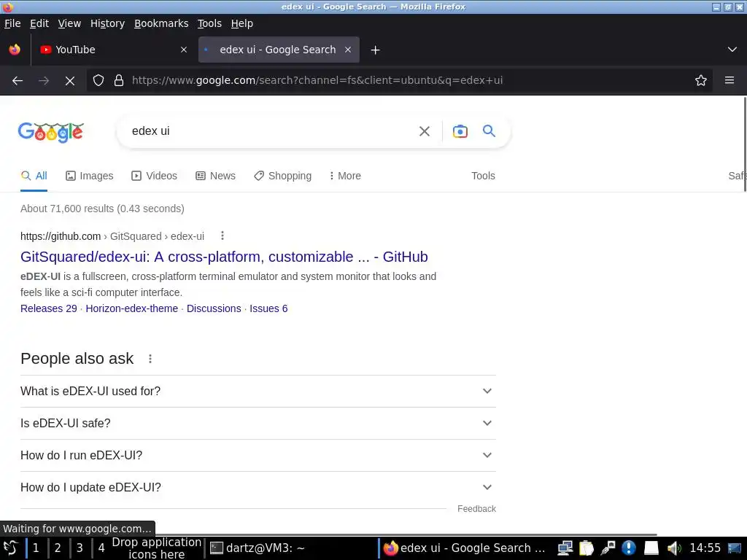
Task: Open the Releases 29 sitelink
Action: (x=49, y=308)
